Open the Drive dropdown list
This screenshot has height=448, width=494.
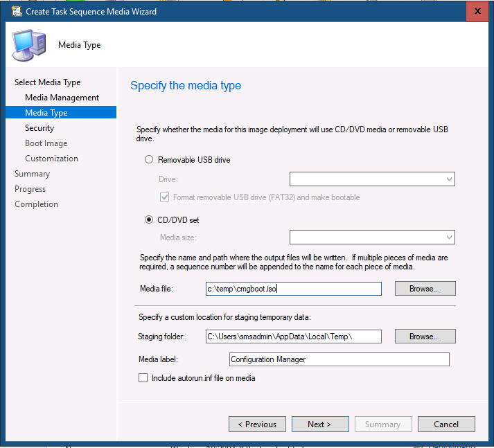click(372, 179)
